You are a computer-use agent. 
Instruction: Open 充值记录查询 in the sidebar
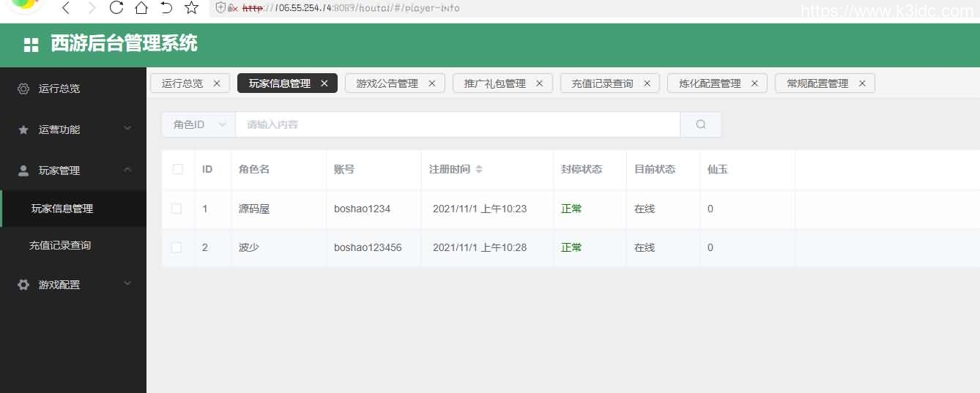coord(73,246)
